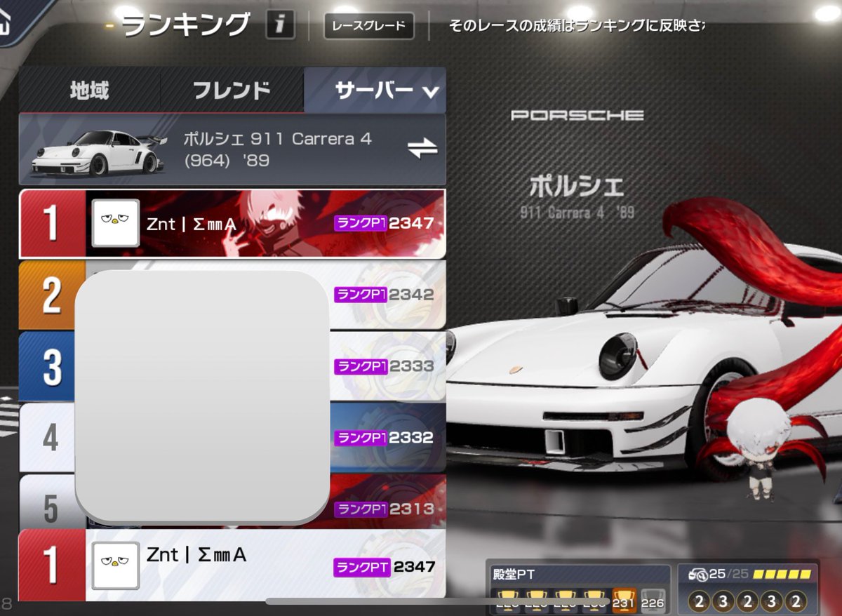842x616 pixels.
Task: Tap the fourth round badge showing 3
Action: pyautogui.click(x=770, y=601)
